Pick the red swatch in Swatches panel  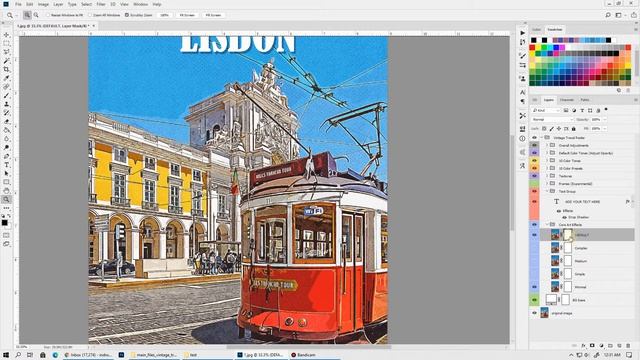click(532, 48)
